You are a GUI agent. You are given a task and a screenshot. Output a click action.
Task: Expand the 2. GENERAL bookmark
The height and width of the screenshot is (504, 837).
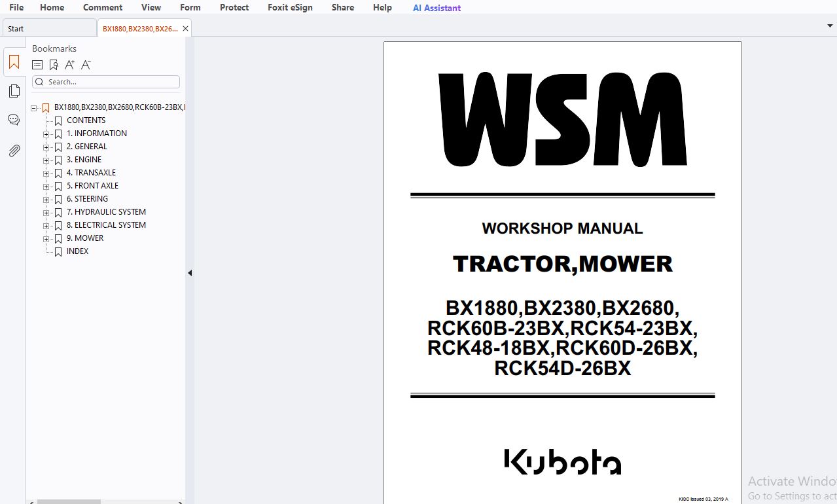click(46, 147)
